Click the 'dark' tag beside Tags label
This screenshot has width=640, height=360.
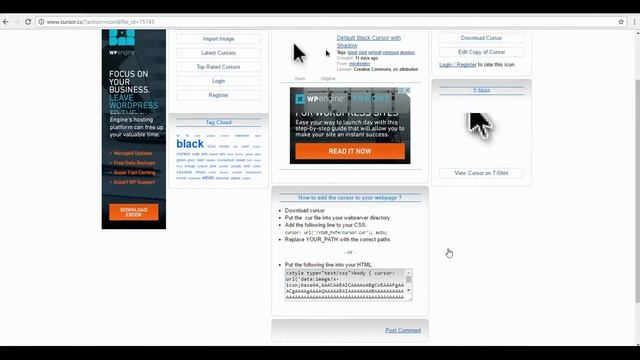tap(362, 53)
